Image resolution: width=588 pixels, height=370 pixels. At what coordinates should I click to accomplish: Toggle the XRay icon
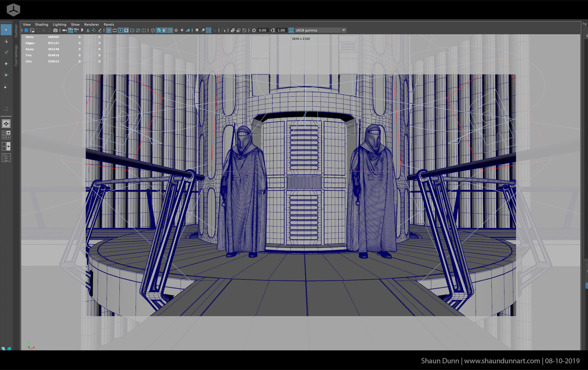pos(233,30)
